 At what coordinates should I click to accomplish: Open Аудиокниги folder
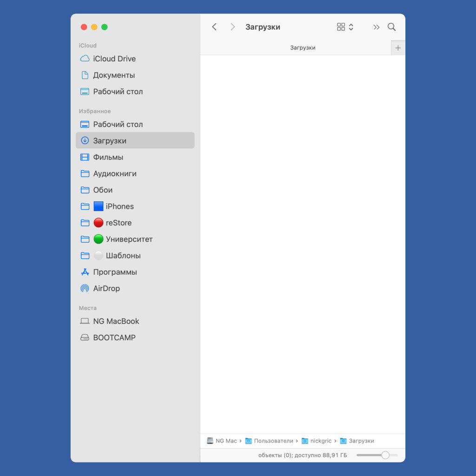point(135,173)
